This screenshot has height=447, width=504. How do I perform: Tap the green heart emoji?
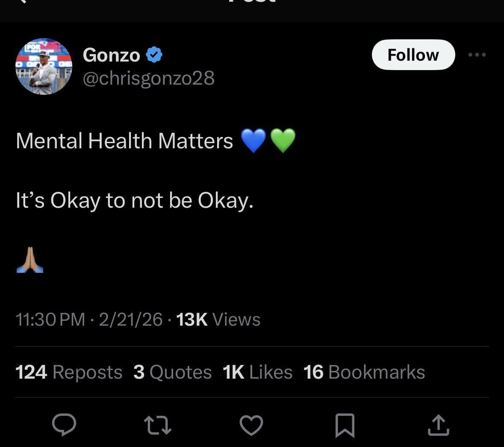point(283,141)
